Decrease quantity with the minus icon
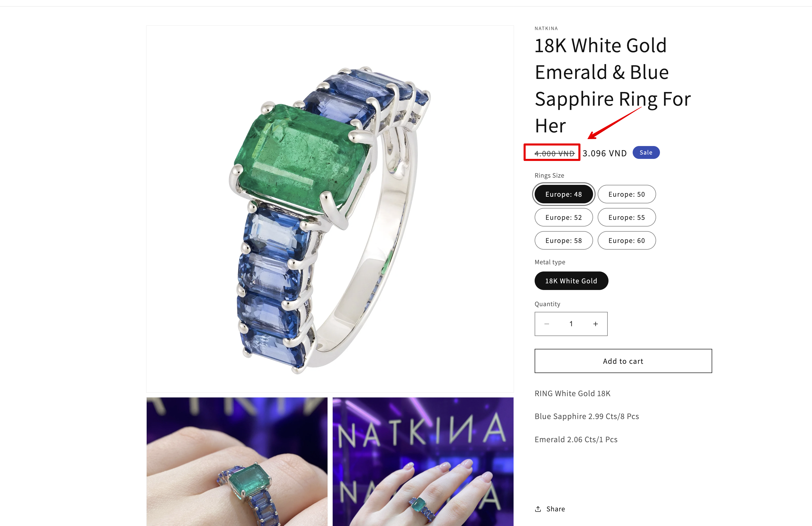Viewport: 812px width, 526px height. click(x=546, y=324)
